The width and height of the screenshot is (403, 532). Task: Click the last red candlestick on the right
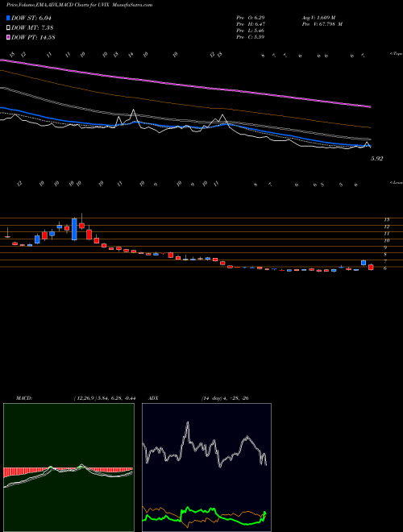pyautogui.click(x=371, y=268)
